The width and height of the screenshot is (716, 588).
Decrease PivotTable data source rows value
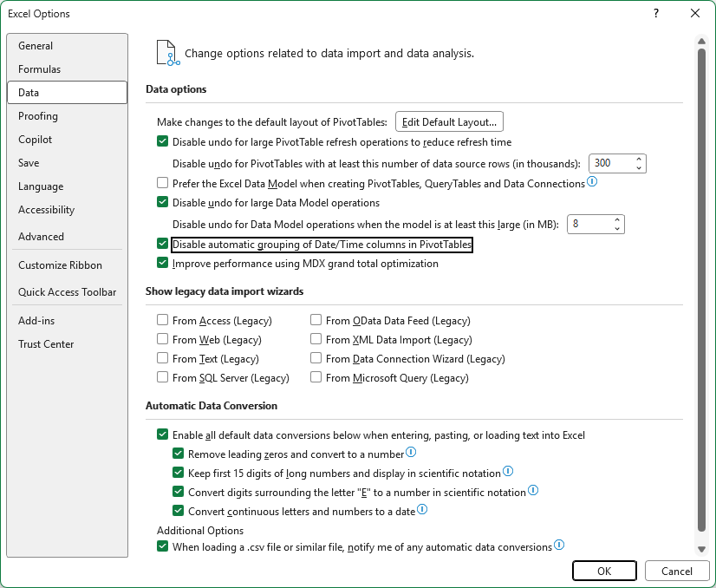coord(639,167)
